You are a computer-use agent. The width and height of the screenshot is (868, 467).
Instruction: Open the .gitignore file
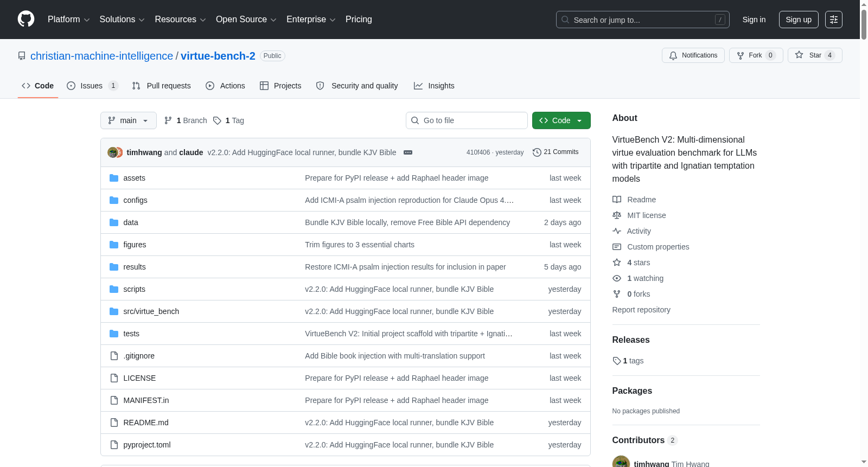pos(139,356)
